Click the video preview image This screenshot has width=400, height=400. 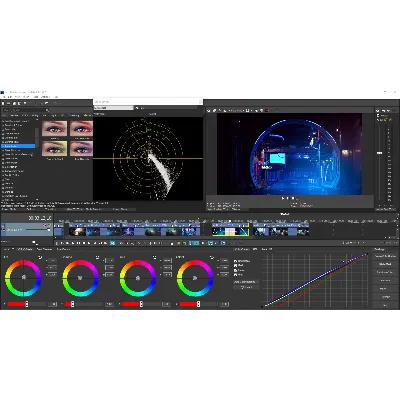[289, 154]
